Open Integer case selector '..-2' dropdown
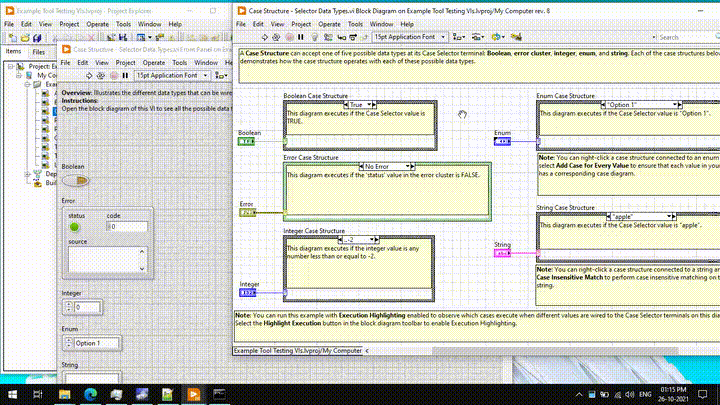 point(359,240)
